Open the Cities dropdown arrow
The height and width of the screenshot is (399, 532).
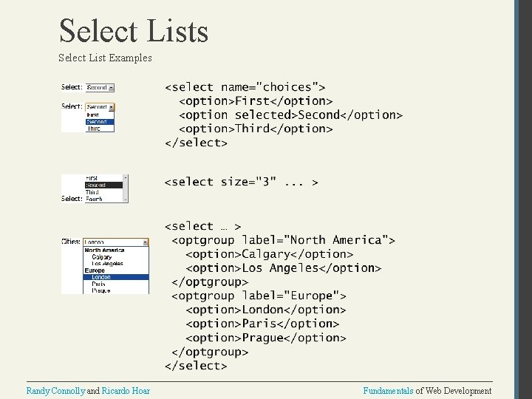[146, 242]
